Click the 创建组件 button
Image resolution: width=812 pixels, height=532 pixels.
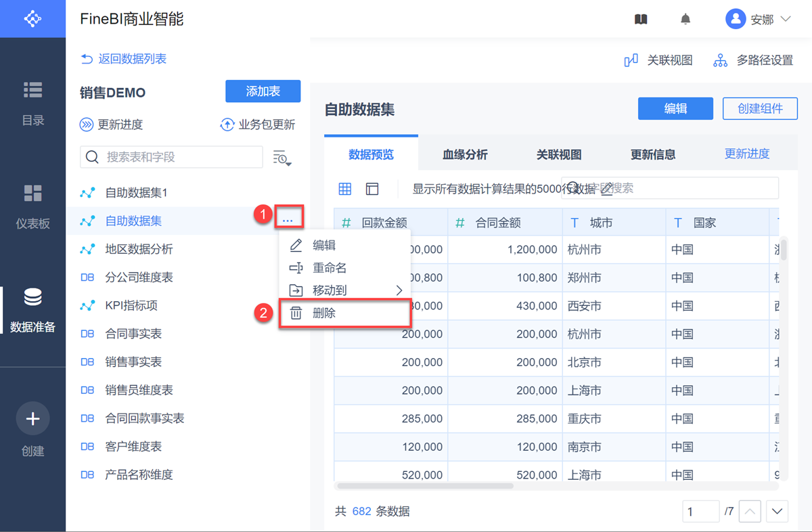pyautogui.click(x=760, y=108)
